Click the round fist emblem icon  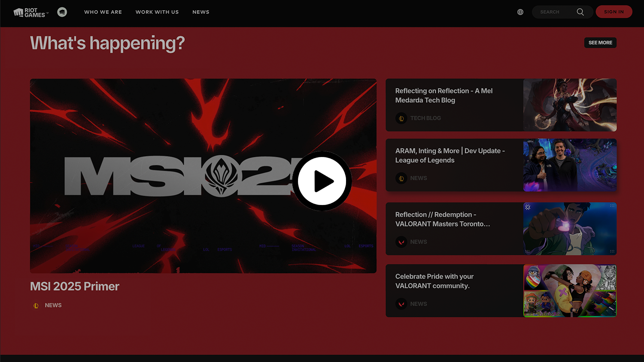tap(62, 12)
